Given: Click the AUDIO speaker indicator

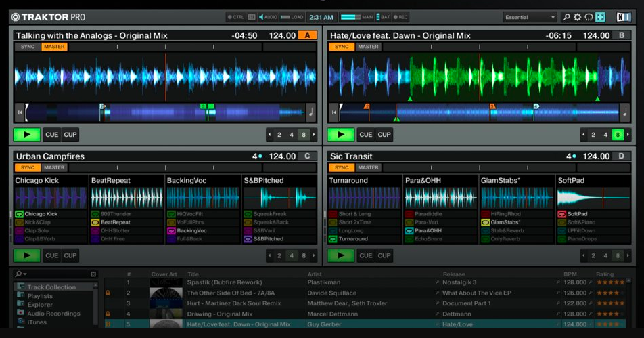Looking at the screenshot, I should pyautogui.click(x=268, y=17).
